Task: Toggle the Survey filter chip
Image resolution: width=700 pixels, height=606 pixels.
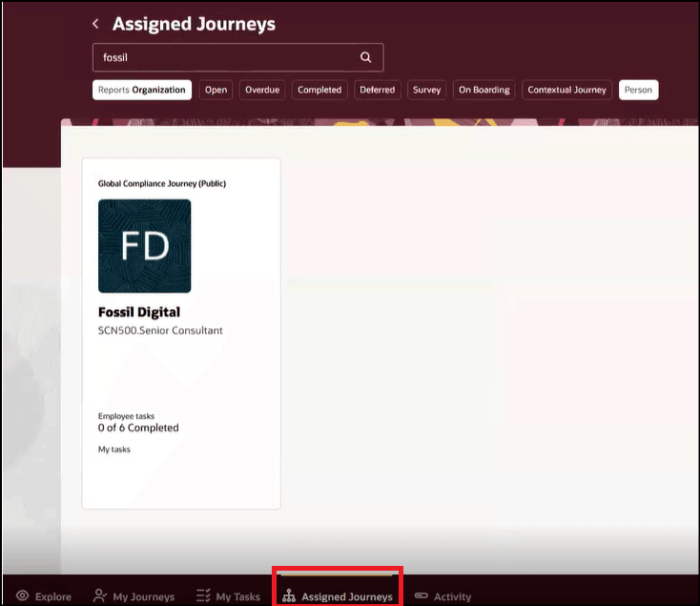Action: (427, 90)
